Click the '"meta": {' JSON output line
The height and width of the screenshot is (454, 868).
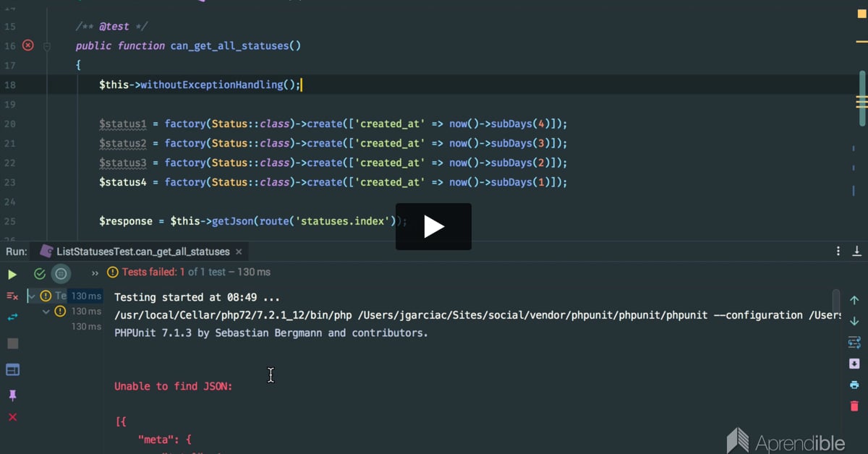tap(164, 438)
